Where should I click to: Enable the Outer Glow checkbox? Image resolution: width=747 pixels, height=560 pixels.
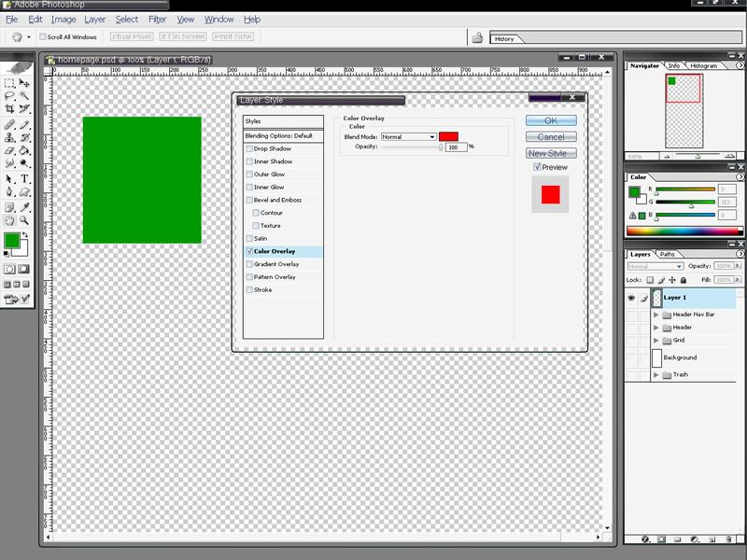(x=249, y=175)
